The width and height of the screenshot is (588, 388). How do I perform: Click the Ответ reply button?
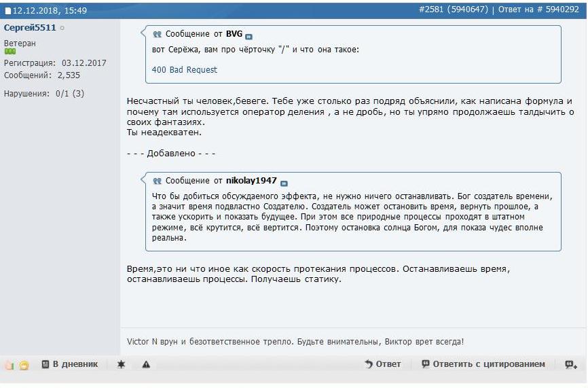[383, 364]
